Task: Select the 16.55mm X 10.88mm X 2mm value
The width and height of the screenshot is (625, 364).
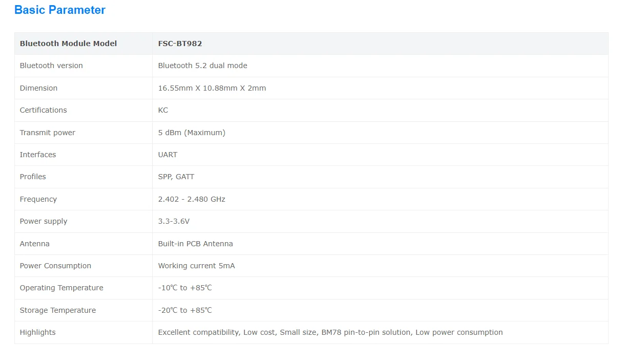Action: [x=212, y=88]
